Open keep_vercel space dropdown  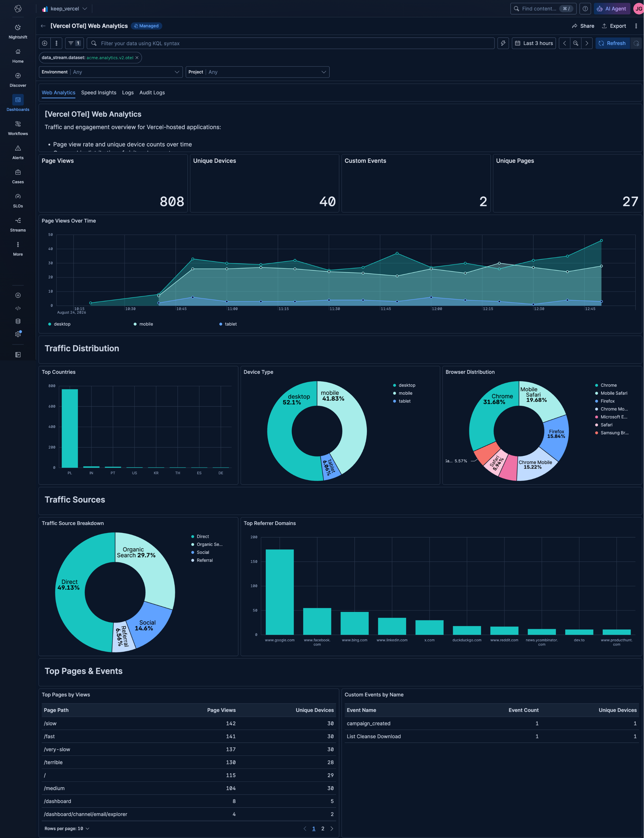tap(64, 8)
